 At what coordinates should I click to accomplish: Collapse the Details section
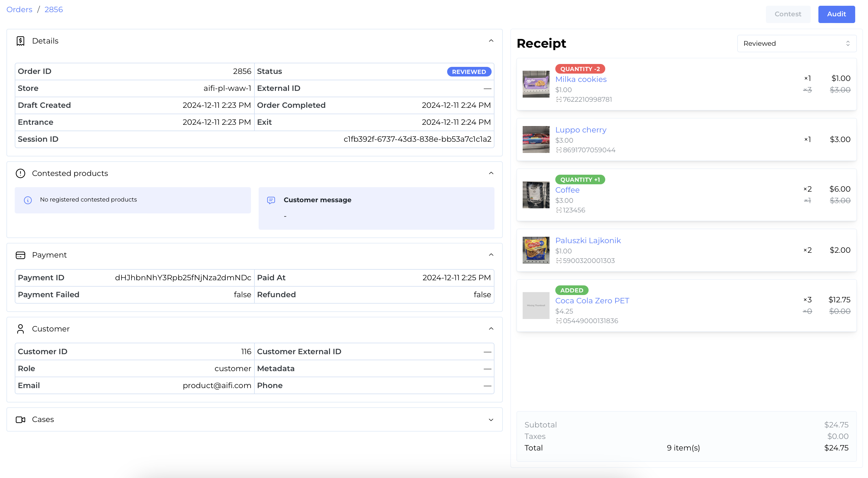coord(491,41)
